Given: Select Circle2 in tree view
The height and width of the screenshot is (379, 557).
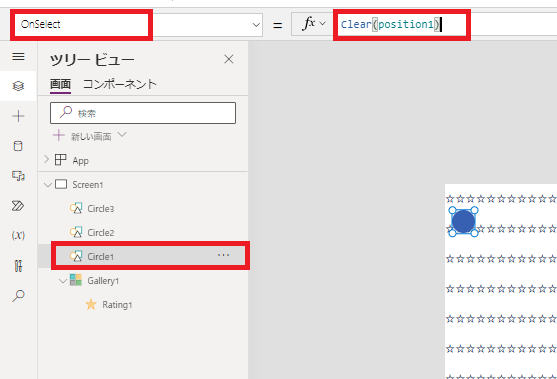Looking at the screenshot, I should pyautogui.click(x=101, y=233).
